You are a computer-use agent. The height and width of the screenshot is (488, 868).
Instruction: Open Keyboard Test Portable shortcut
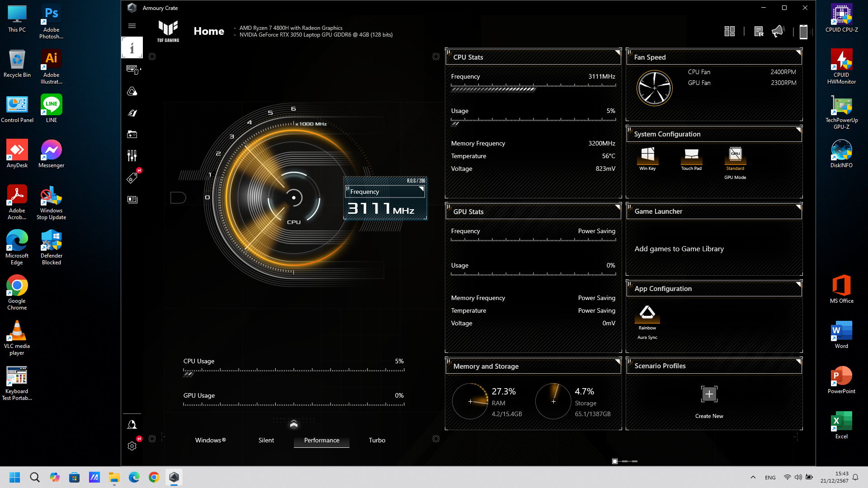pyautogui.click(x=17, y=383)
